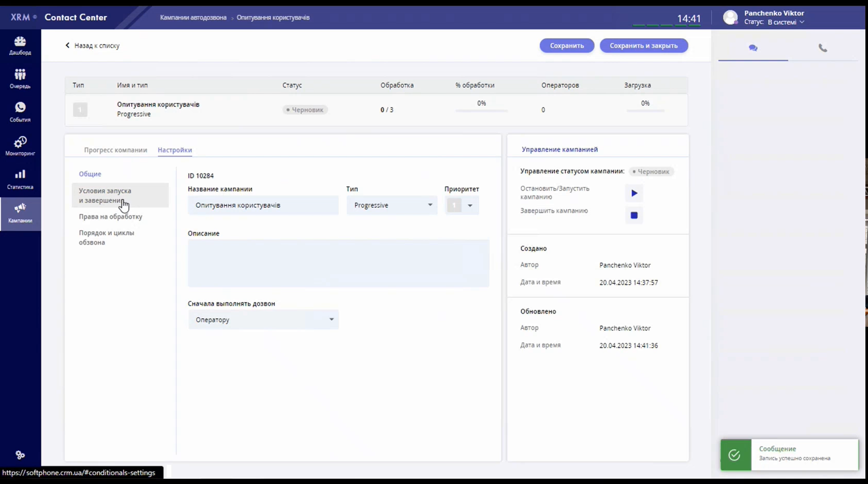The image size is (868, 484).
Task: Open the Сначала выполнять дозвон dropdown
Action: click(263, 320)
